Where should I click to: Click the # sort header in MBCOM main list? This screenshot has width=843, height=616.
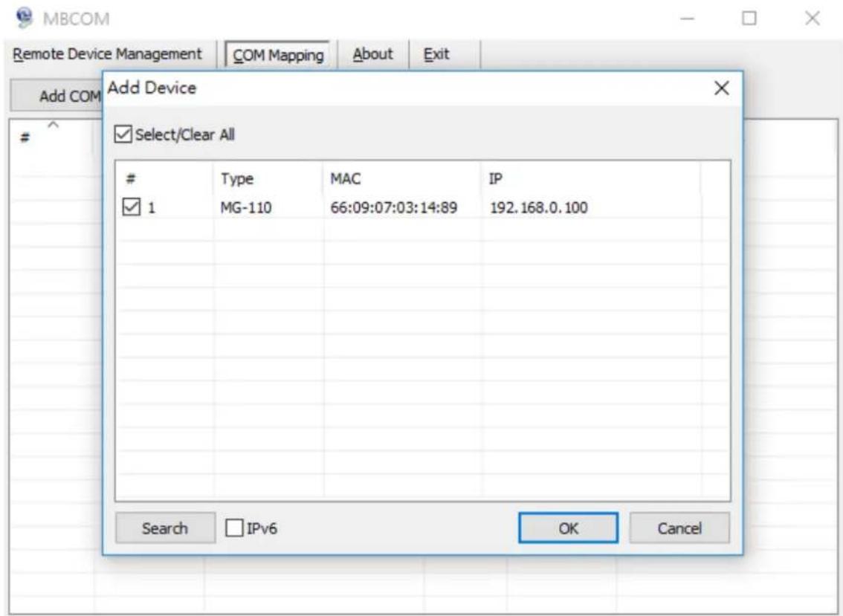[x=53, y=137]
